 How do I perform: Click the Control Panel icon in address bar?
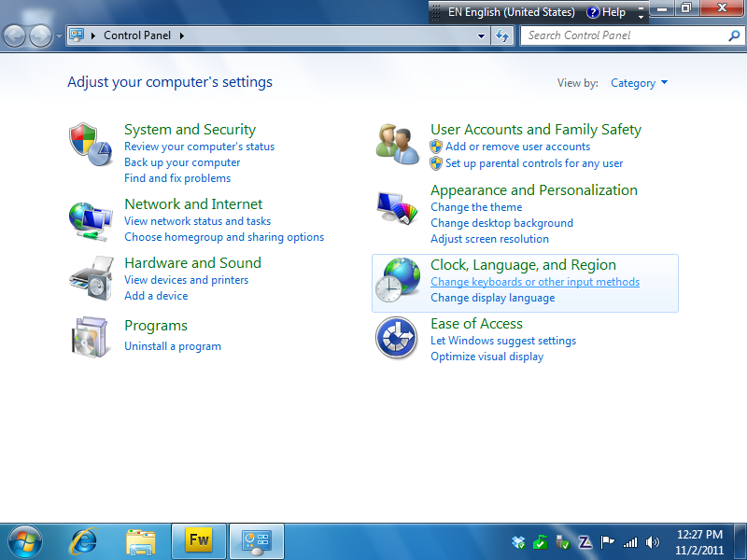pyautogui.click(x=77, y=35)
